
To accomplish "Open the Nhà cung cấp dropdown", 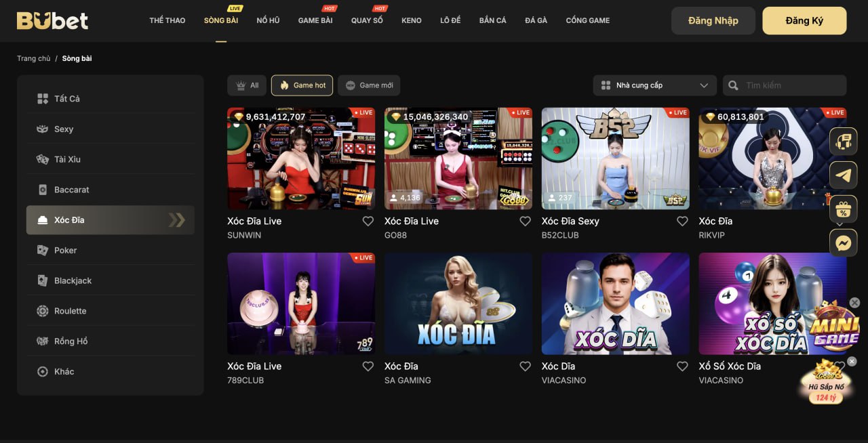I will pyautogui.click(x=654, y=85).
